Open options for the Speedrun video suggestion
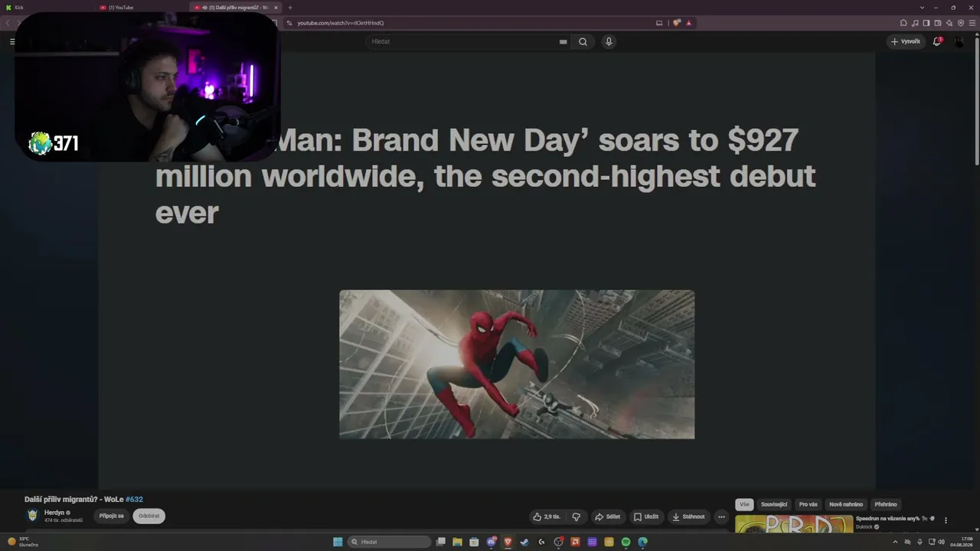This screenshot has width=980, height=551. 946,520
